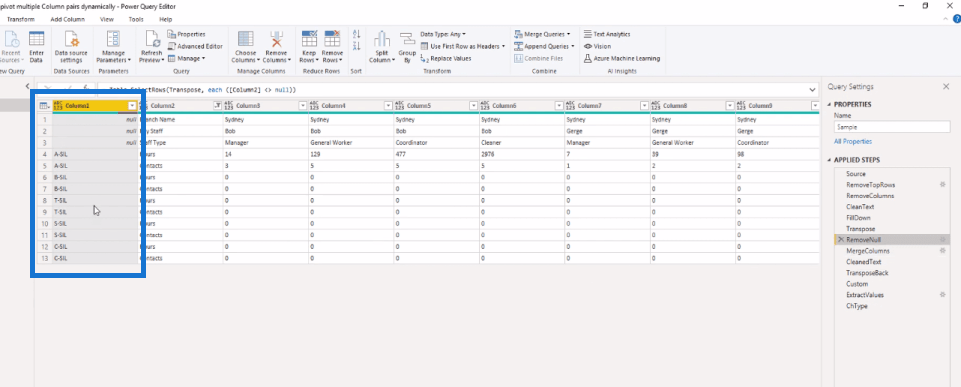Open the Append Queries dropdown

544,46
